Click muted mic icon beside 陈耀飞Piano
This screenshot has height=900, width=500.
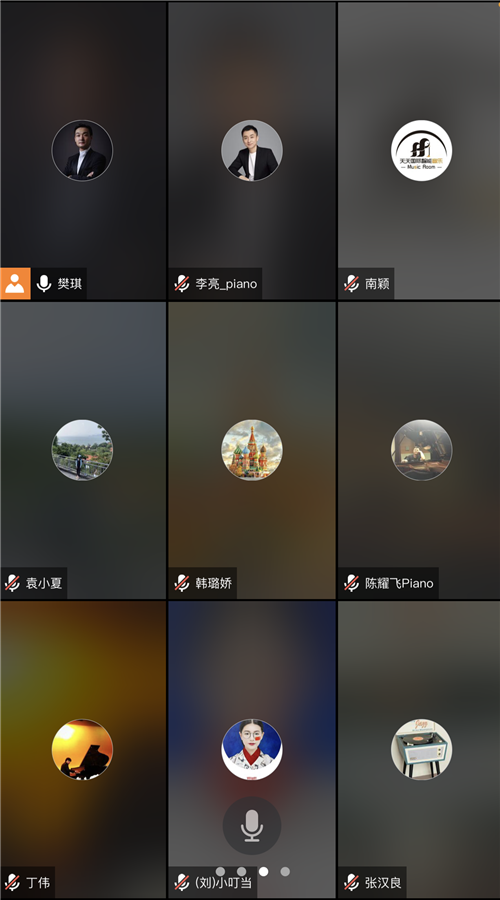pos(351,583)
